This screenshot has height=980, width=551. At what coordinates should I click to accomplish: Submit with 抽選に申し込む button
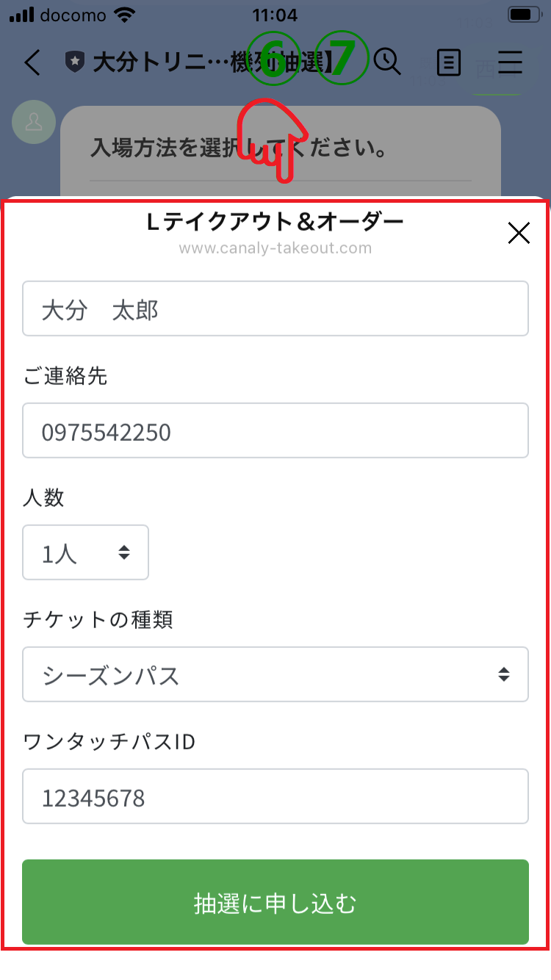click(275, 902)
